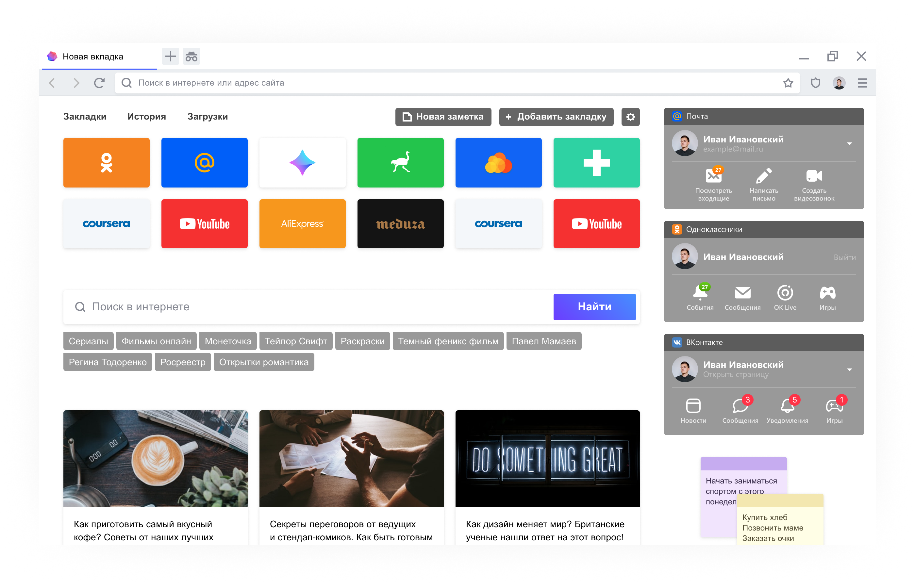Select Росреестр suggestion chip
The width and height of the screenshot is (915, 588).
(x=183, y=362)
